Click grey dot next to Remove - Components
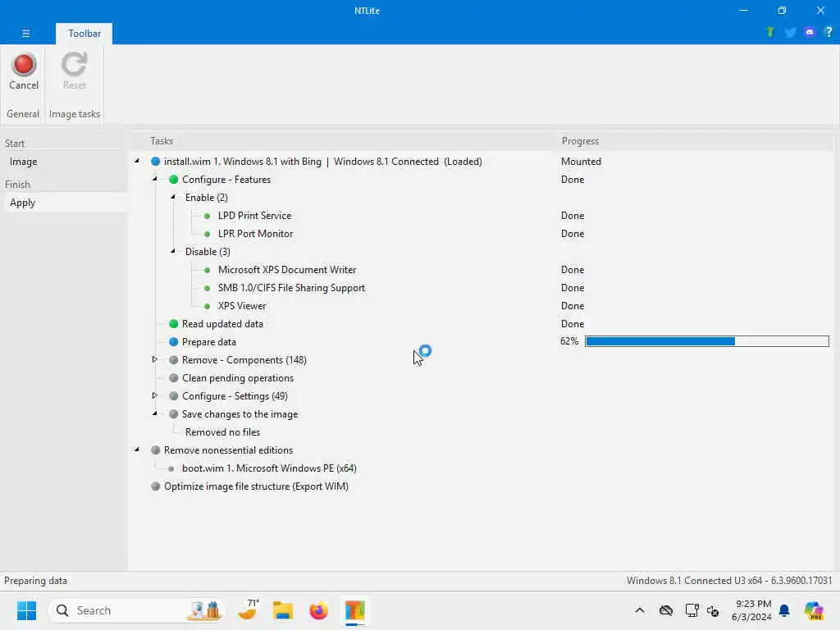 coord(174,360)
